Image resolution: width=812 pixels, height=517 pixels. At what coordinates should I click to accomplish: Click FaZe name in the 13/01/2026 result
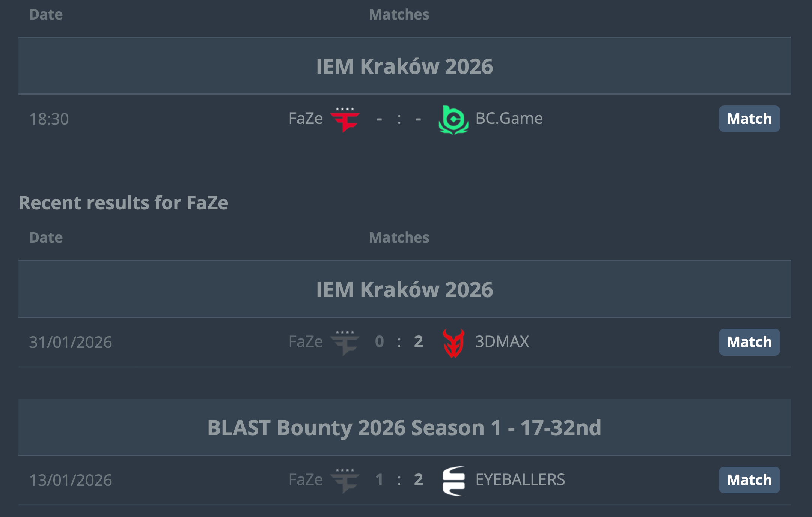point(306,480)
